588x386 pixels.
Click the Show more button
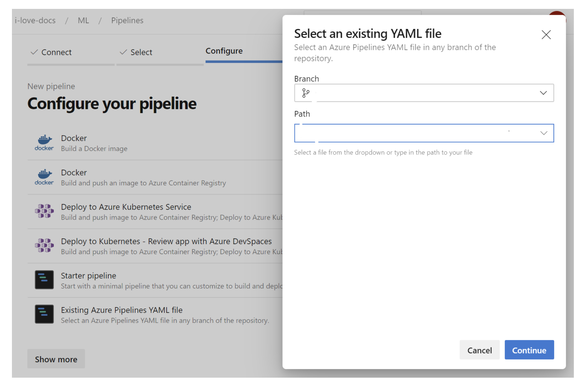[56, 359]
